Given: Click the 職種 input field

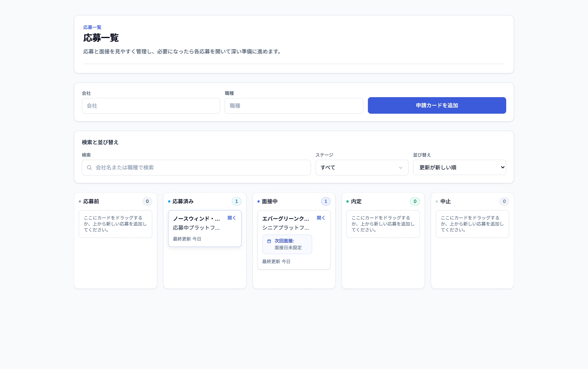Looking at the screenshot, I should (294, 106).
